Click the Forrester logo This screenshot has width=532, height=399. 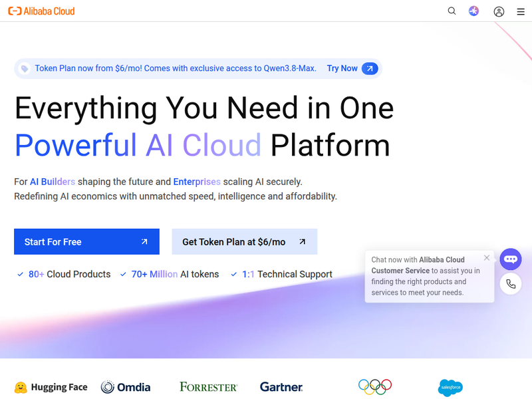click(208, 386)
